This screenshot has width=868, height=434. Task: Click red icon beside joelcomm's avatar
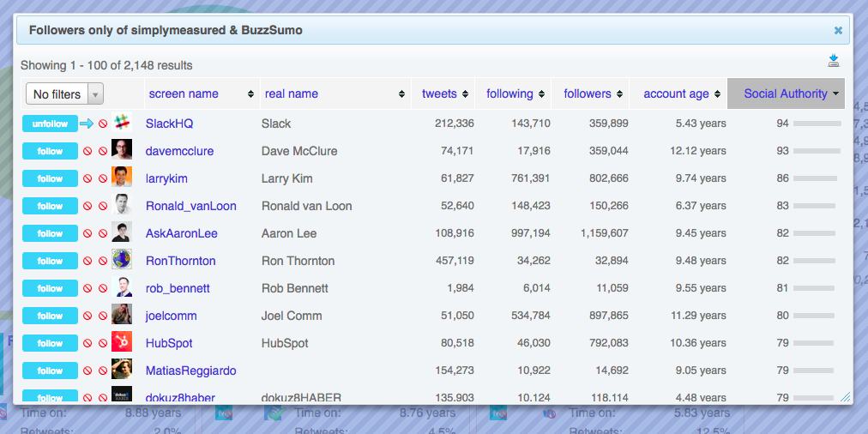click(103, 316)
